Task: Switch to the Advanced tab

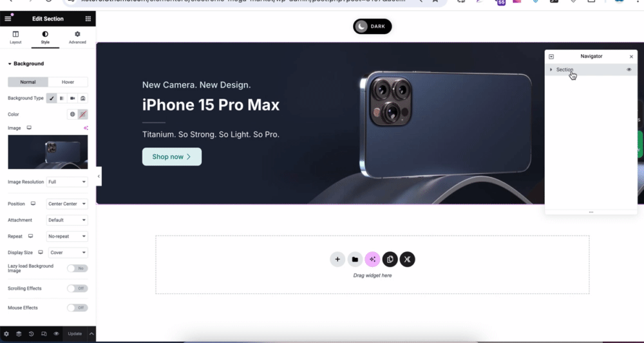Action: tap(77, 37)
